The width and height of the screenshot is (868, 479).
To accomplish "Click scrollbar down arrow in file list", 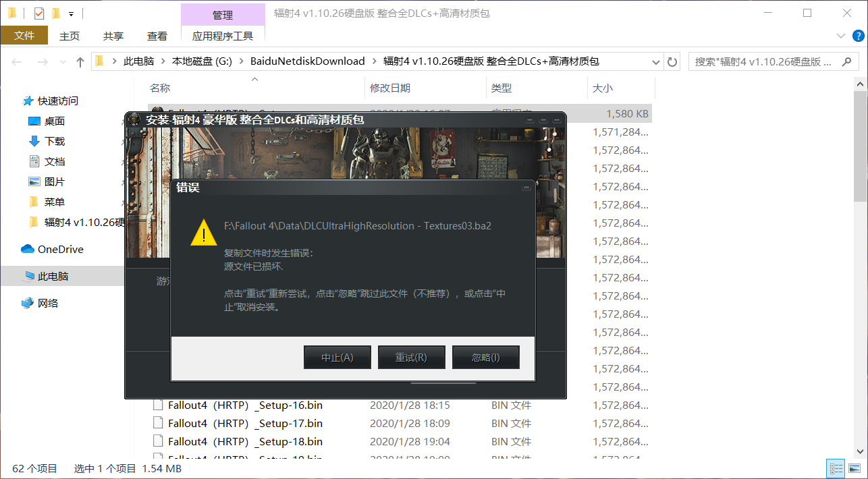I will [861, 452].
